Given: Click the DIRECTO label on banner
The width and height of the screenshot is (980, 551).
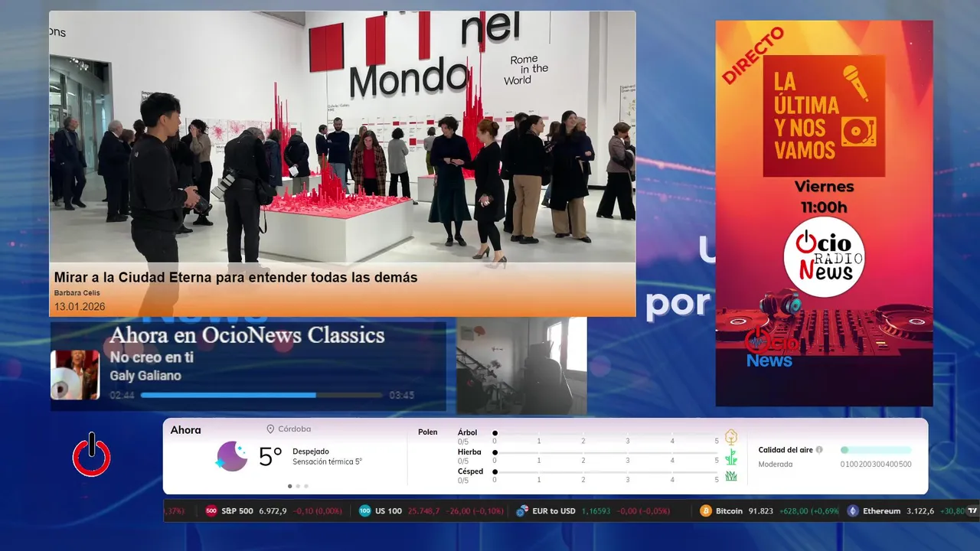Looking at the screenshot, I should click(753, 56).
